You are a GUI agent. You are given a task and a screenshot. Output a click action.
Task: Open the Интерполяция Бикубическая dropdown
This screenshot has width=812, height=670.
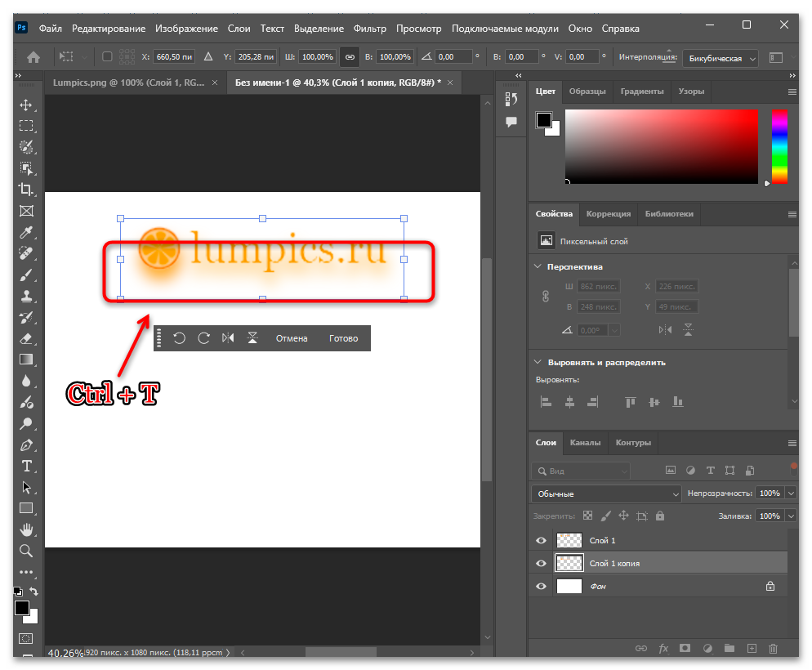[x=721, y=59]
